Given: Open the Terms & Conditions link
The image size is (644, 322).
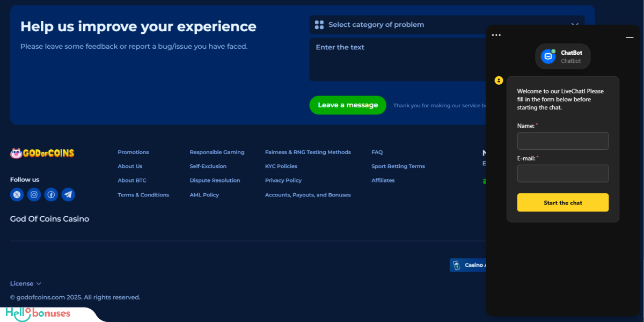Looking at the screenshot, I should pos(143,195).
